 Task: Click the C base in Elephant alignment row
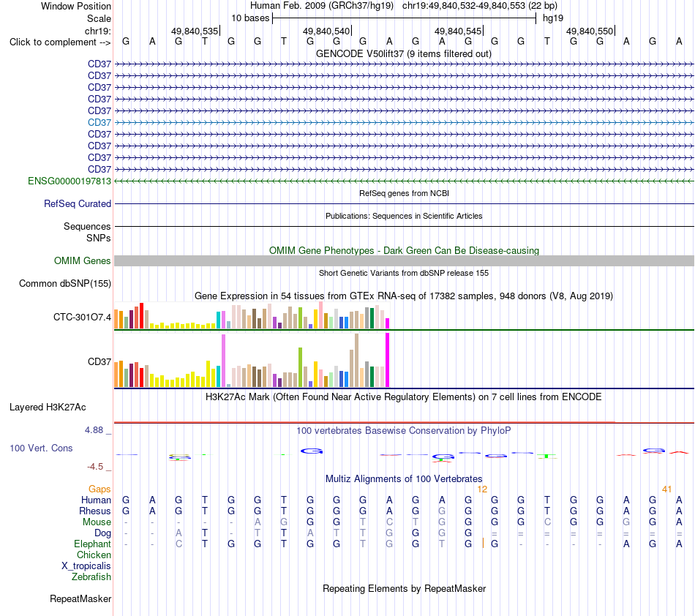pyautogui.click(x=179, y=544)
